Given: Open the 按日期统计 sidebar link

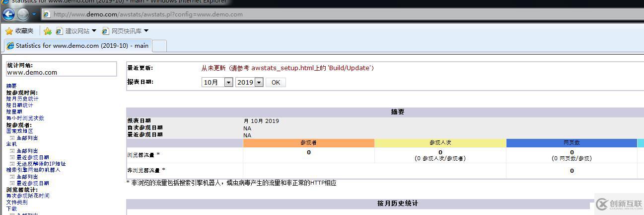Looking at the screenshot, I should 20,106.
